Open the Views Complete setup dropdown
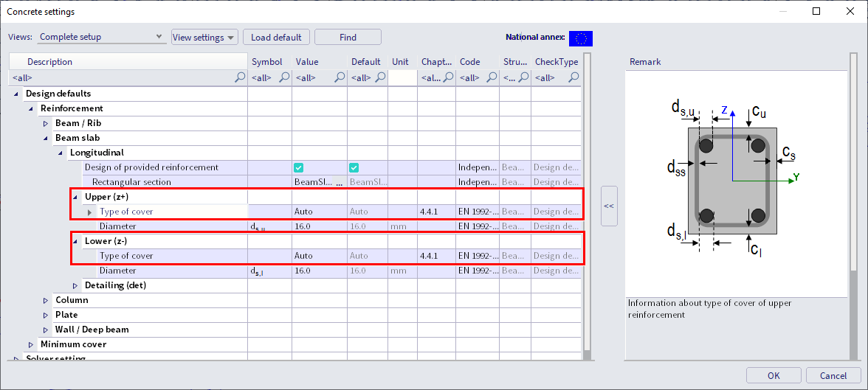This screenshot has height=390, width=868. coord(101,37)
